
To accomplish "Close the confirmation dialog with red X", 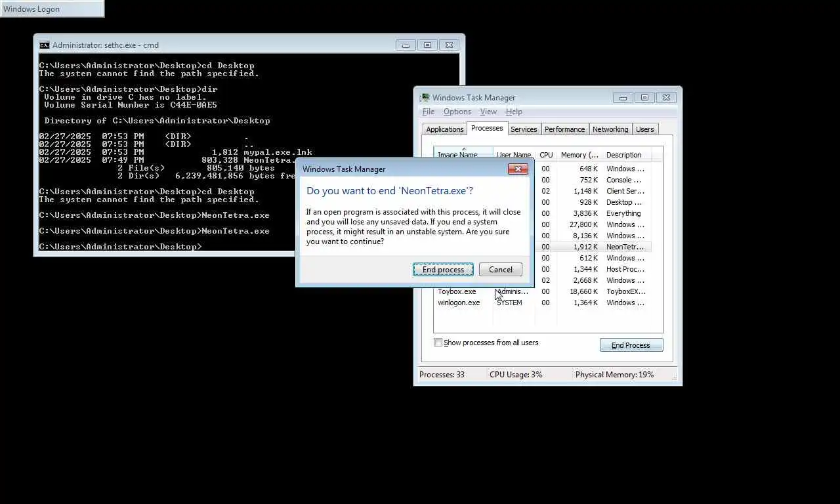I will tap(518, 169).
